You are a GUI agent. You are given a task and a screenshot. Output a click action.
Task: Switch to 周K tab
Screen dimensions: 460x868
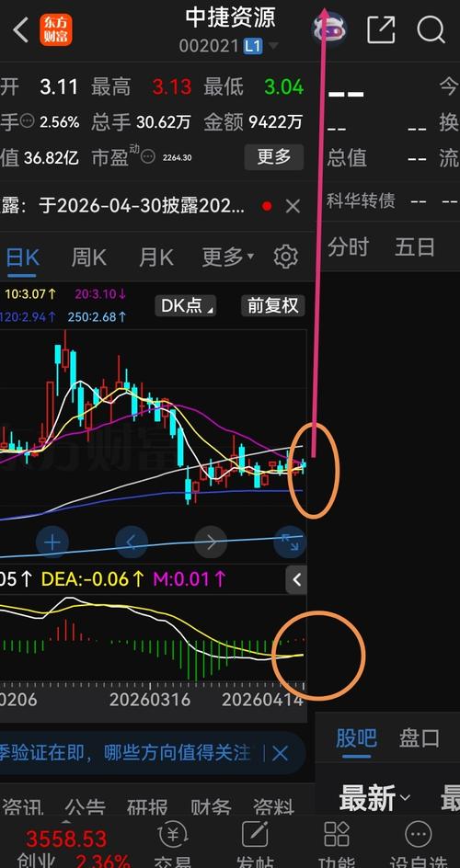point(88,257)
